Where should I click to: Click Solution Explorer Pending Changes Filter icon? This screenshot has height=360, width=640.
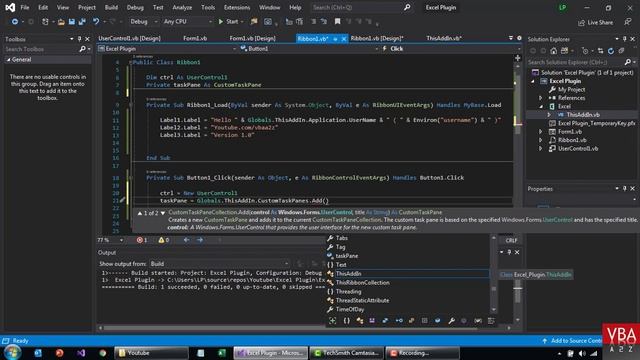[x=585, y=51]
